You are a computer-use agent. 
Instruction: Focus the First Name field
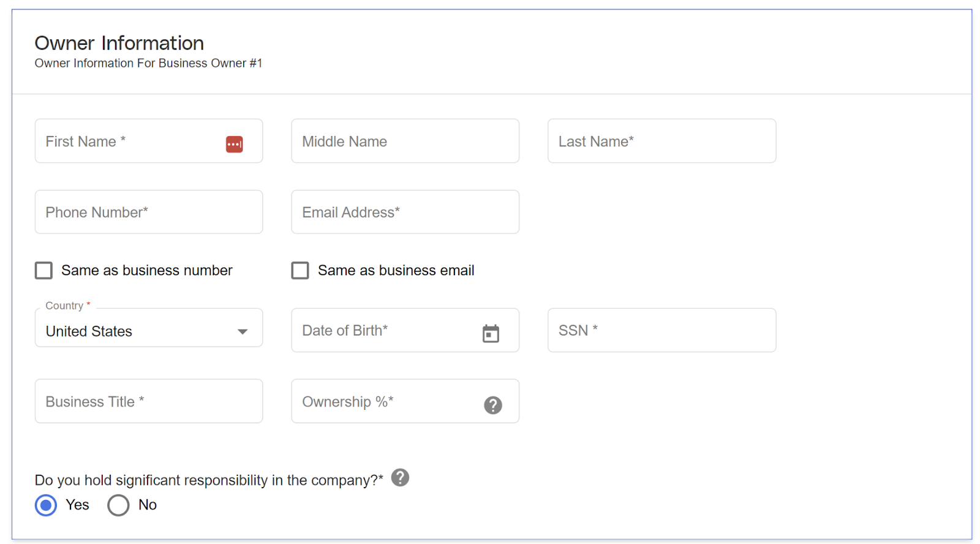(x=149, y=141)
